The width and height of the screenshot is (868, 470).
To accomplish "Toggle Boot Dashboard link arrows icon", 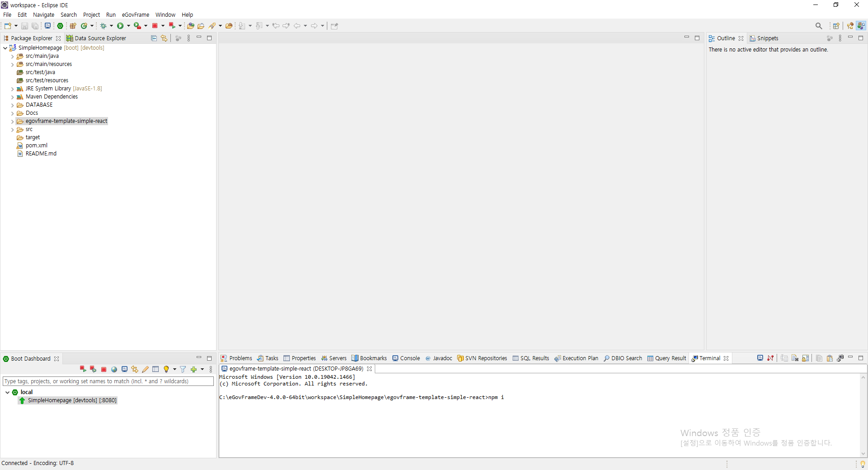I will tap(135, 369).
